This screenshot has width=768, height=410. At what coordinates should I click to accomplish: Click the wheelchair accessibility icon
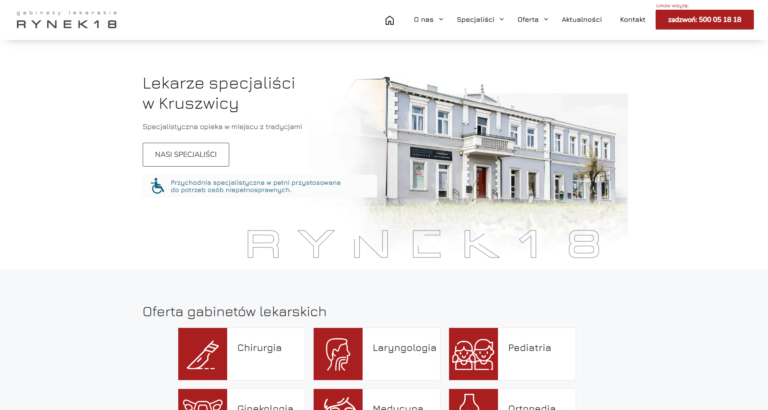[x=157, y=186]
